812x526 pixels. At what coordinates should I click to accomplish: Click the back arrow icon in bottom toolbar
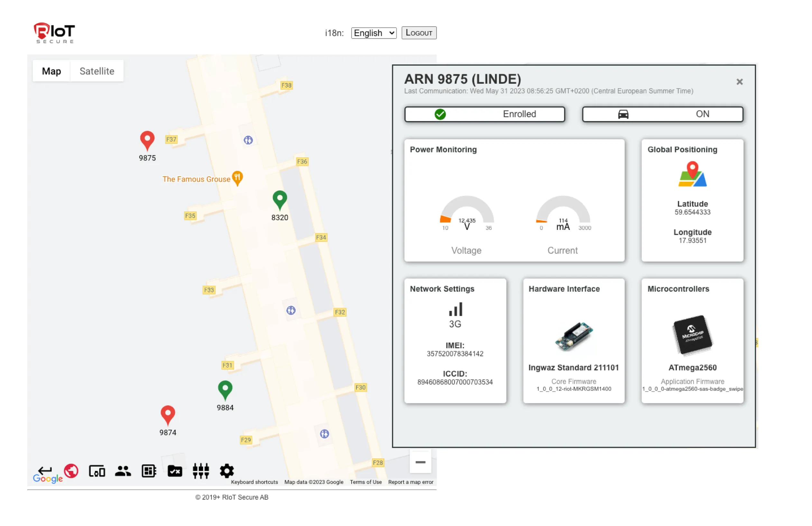[45, 471]
